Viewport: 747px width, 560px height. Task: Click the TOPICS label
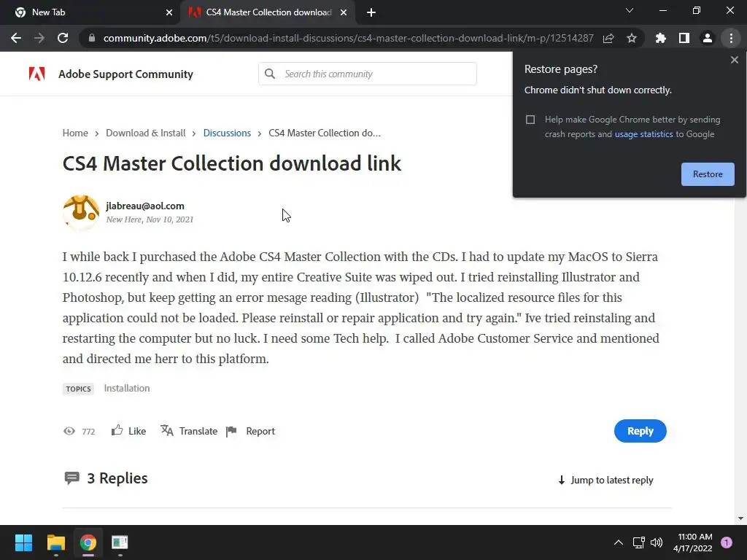tap(79, 389)
